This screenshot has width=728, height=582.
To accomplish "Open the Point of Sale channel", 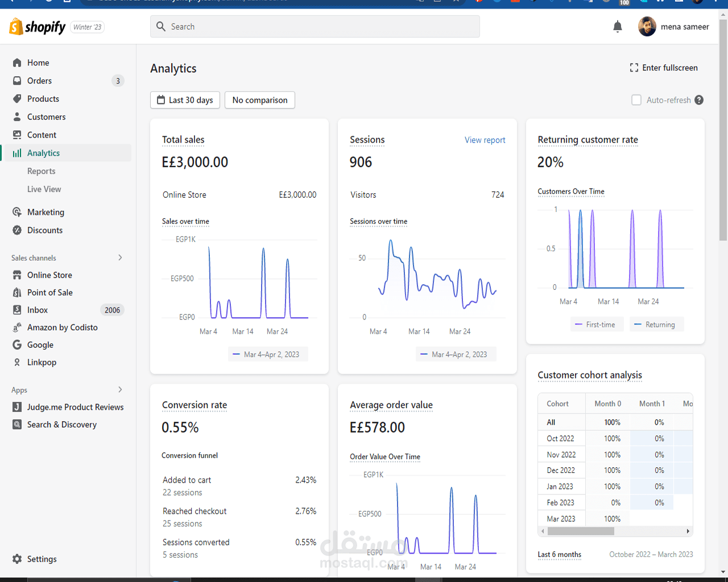I will [49, 293].
